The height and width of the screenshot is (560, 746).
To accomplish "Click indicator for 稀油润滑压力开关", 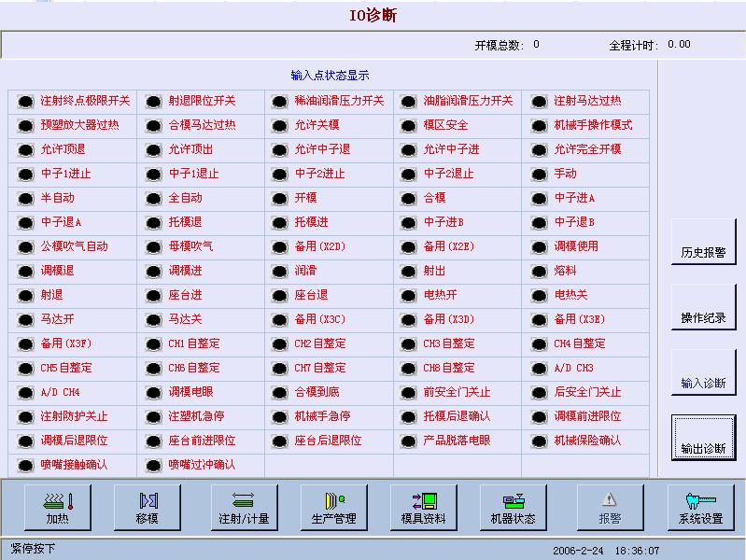I will pyautogui.click(x=280, y=102).
